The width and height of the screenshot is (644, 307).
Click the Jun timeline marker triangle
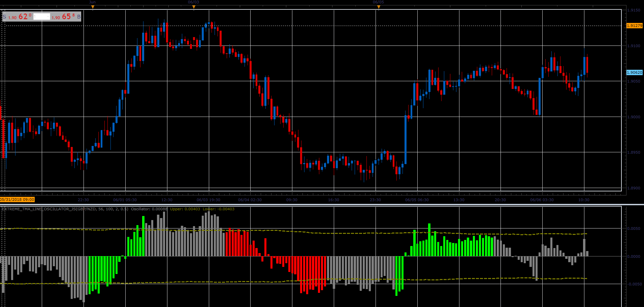pos(93,7)
